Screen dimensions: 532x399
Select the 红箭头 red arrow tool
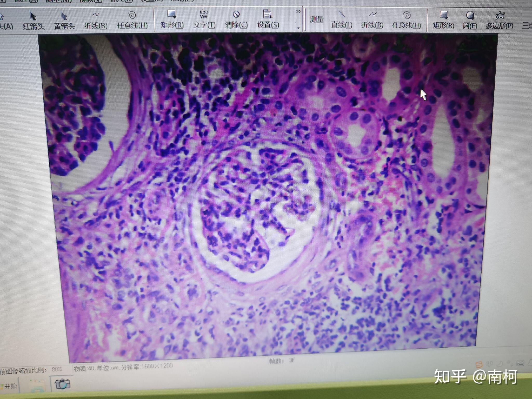tap(34, 20)
